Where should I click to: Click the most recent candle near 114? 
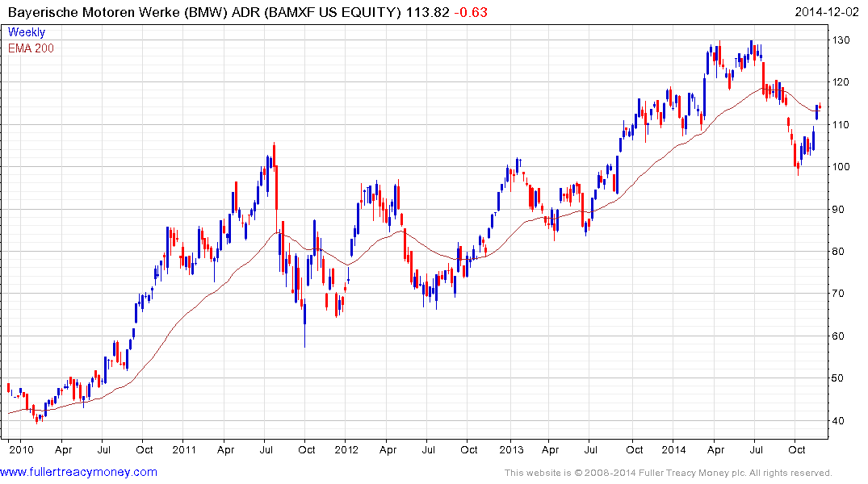820,106
